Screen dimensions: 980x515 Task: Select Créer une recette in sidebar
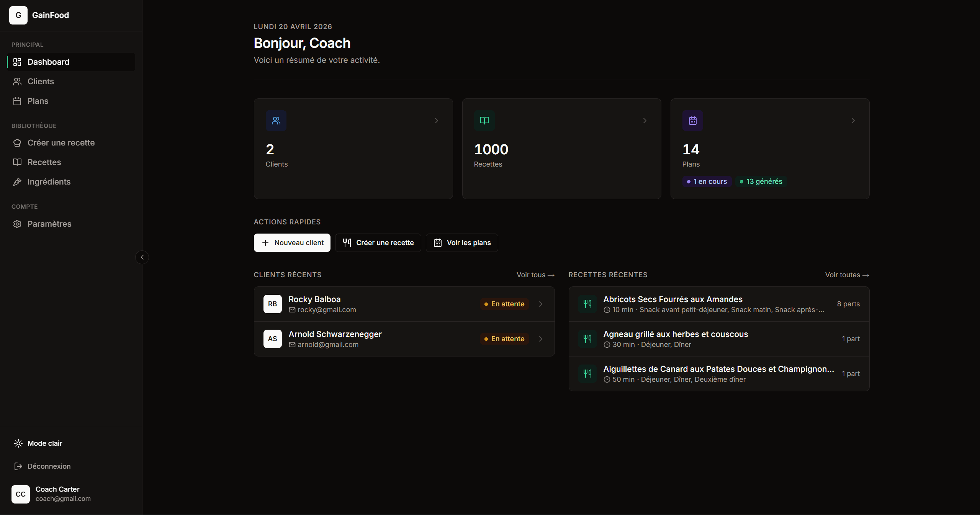pos(71,143)
